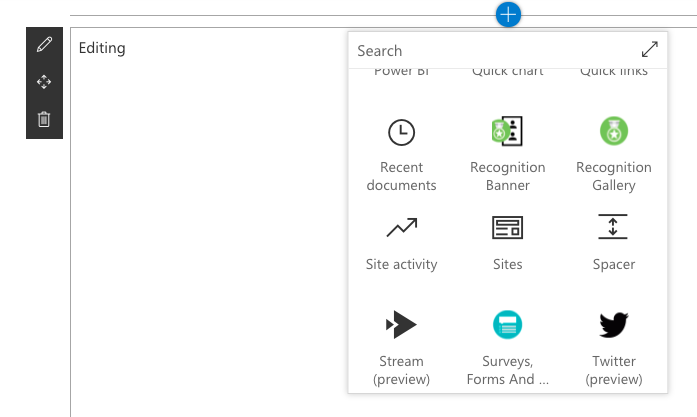Add the Stream (preview) web part

click(401, 347)
